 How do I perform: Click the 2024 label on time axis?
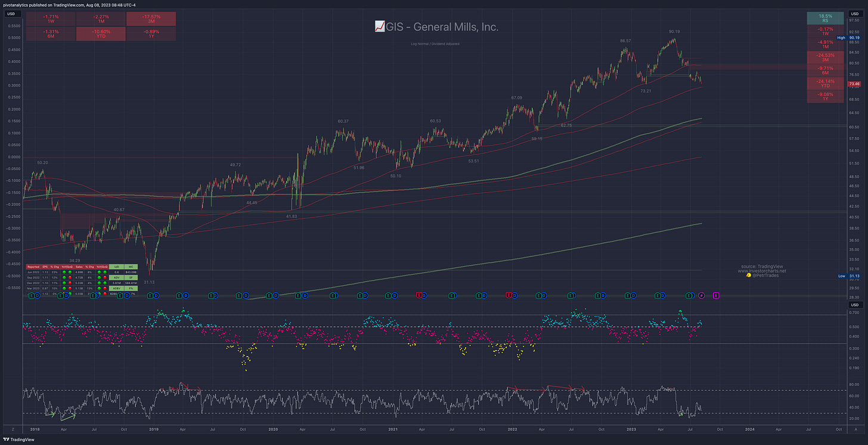pos(749,429)
